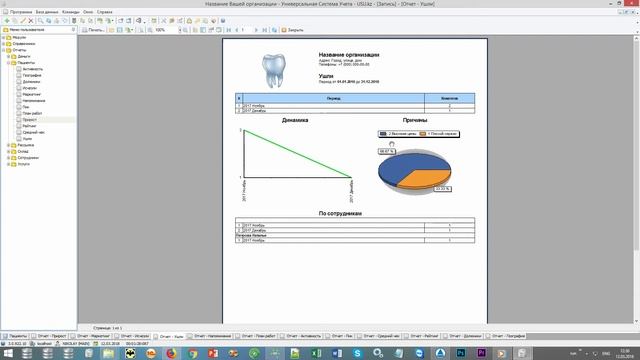Image resolution: width=640 pixels, height=360 pixels.
Task: Click the tooth logo image in report
Action: pyautogui.click(x=274, y=70)
